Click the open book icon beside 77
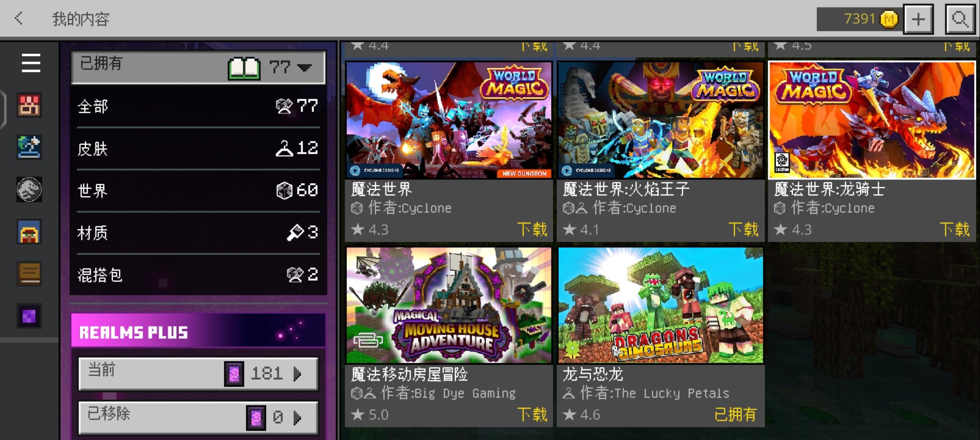 coord(244,68)
